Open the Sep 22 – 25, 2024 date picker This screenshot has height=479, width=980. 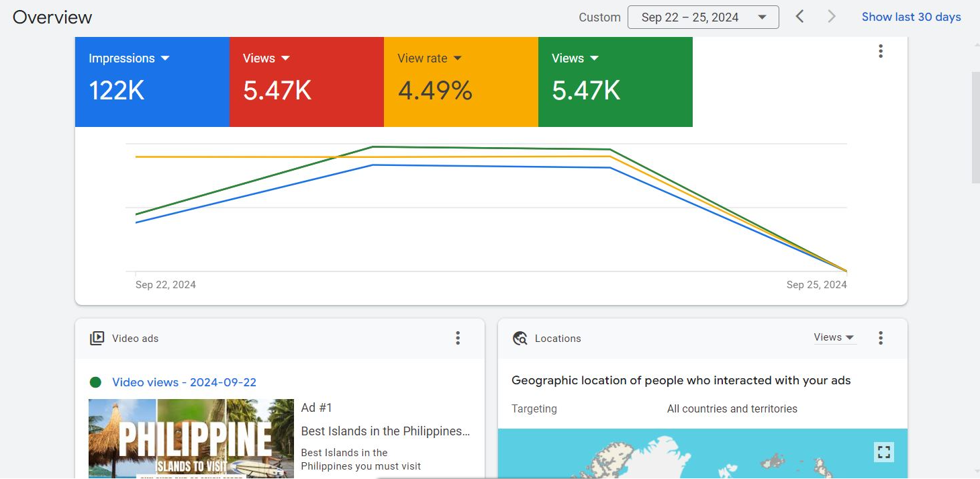coord(703,17)
